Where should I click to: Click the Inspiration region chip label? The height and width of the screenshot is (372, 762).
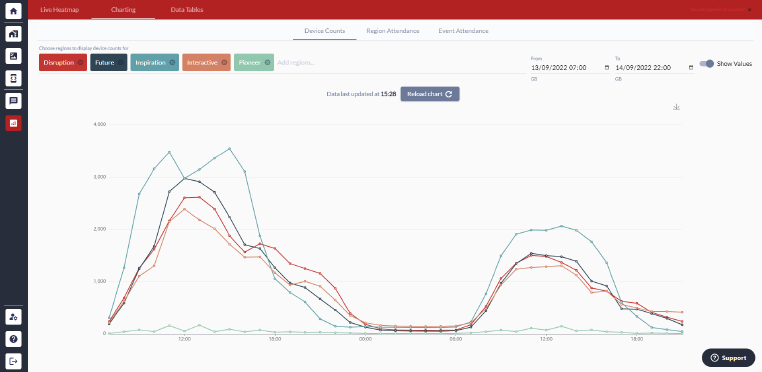tap(150, 62)
